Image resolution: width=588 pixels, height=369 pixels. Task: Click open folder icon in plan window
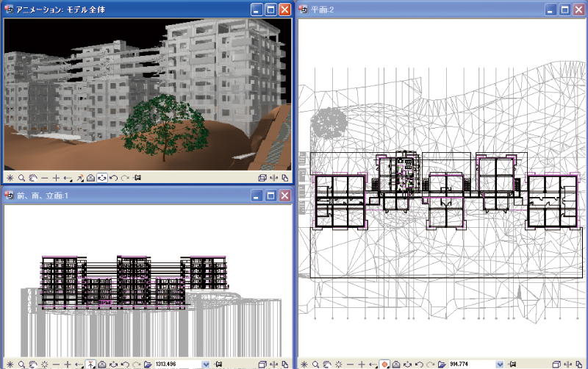[x=442, y=364]
